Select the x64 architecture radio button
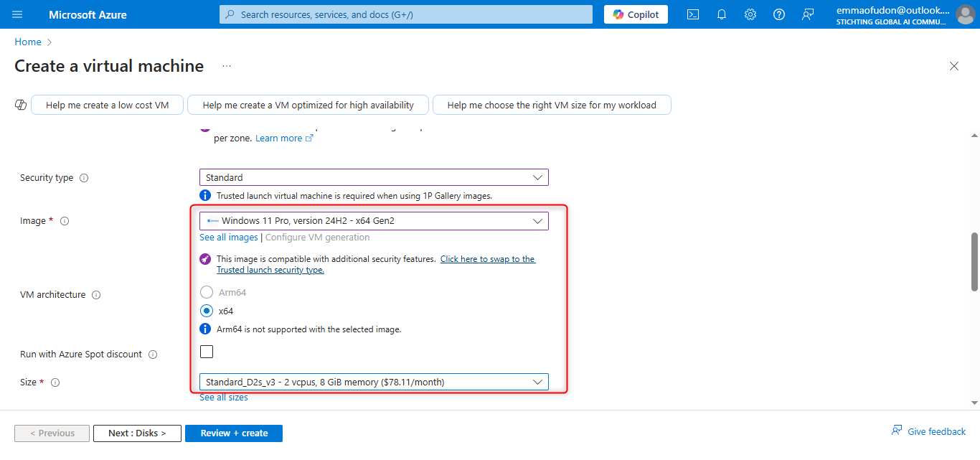Image resolution: width=980 pixels, height=460 pixels. [x=207, y=311]
